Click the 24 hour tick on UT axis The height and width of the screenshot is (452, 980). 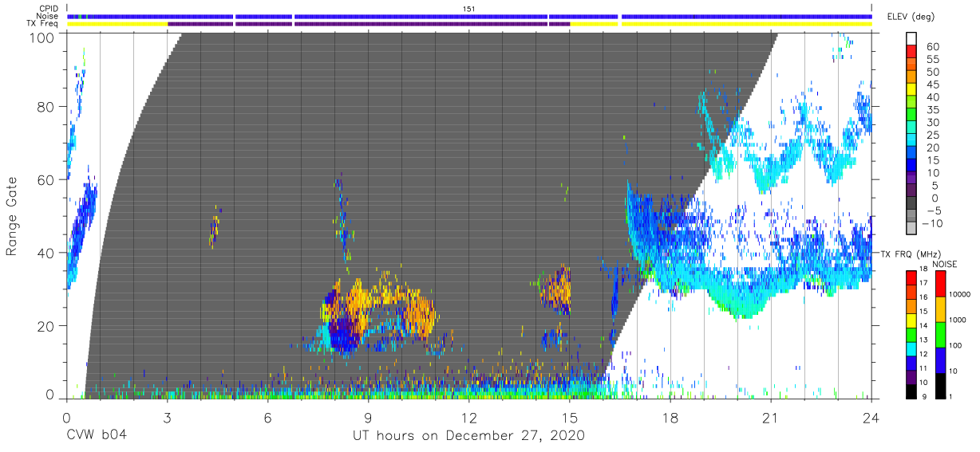[x=871, y=418]
